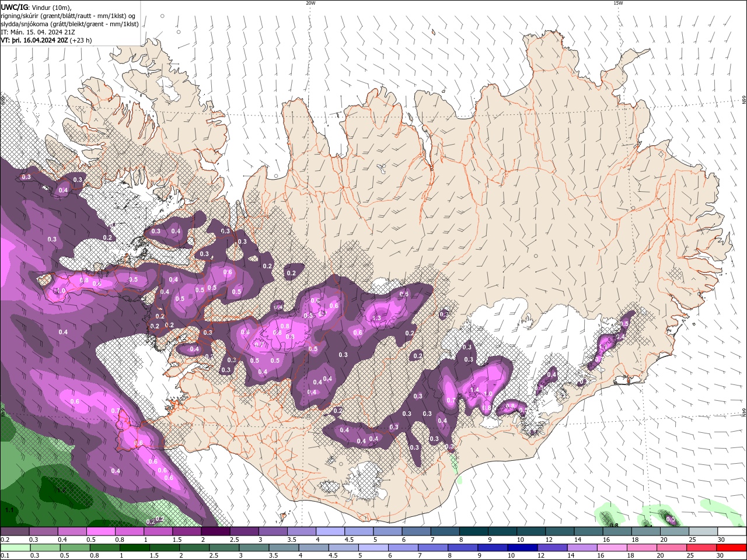The width and height of the screenshot is (747, 560).
Task: Click the rain legend swatch labeled 0.1
Action: [15, 548]
